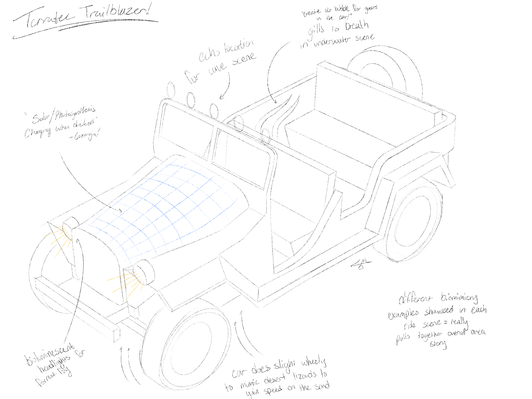Click the artist signature near the rear wheel
The image size is (532, 399).
click(x=361, y=264)
